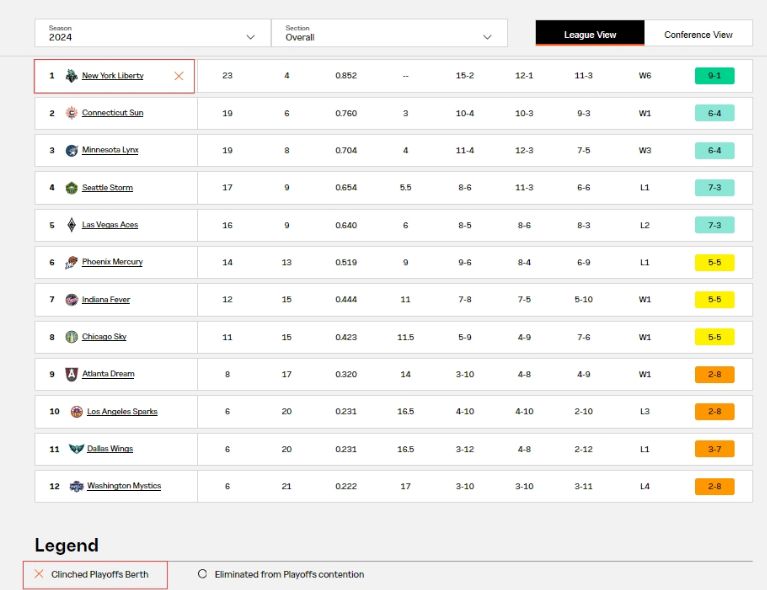Open the Phoenix Mercury team link

click(x=113, y=262)
